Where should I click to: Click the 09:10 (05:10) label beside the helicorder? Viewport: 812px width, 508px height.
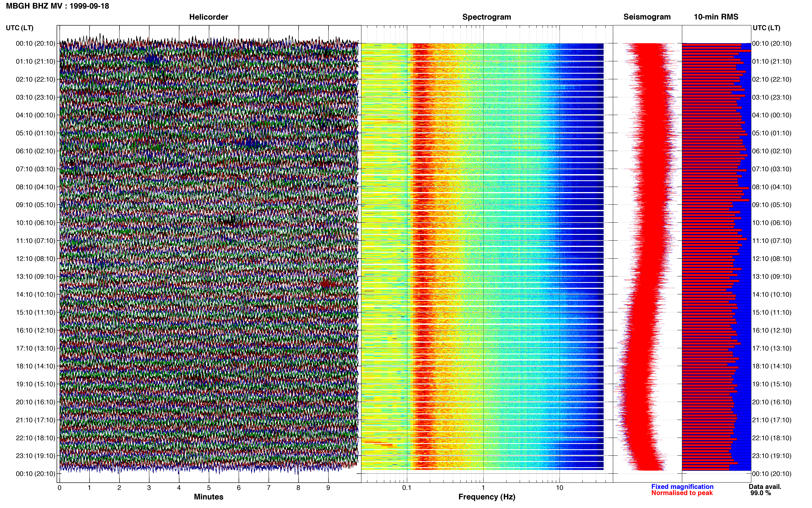pos(36,205)
